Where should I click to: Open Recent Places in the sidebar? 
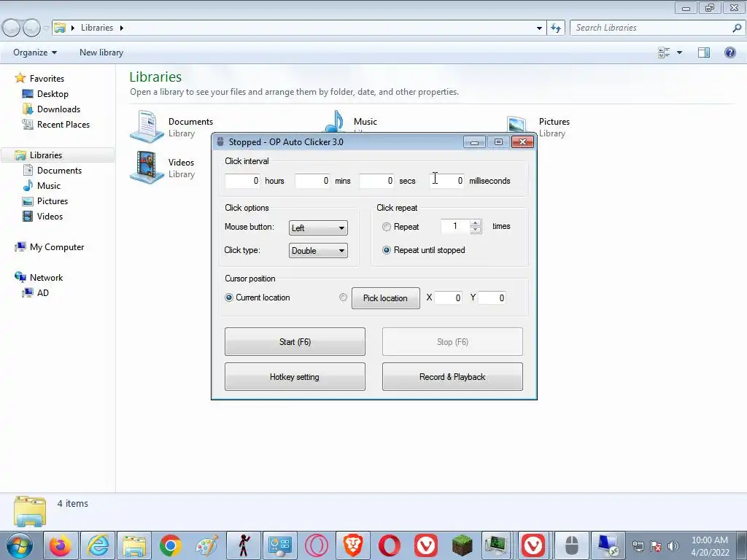pos(63,124)
